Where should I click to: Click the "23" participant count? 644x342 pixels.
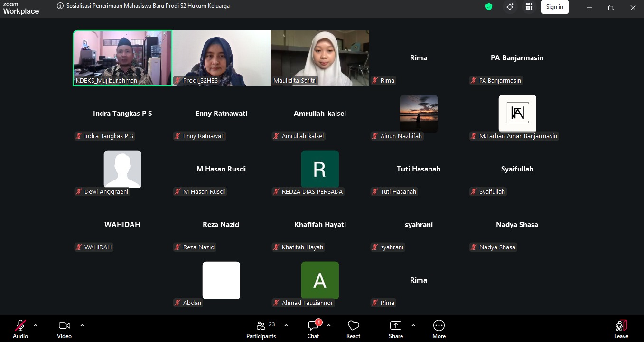click(272, 324)
